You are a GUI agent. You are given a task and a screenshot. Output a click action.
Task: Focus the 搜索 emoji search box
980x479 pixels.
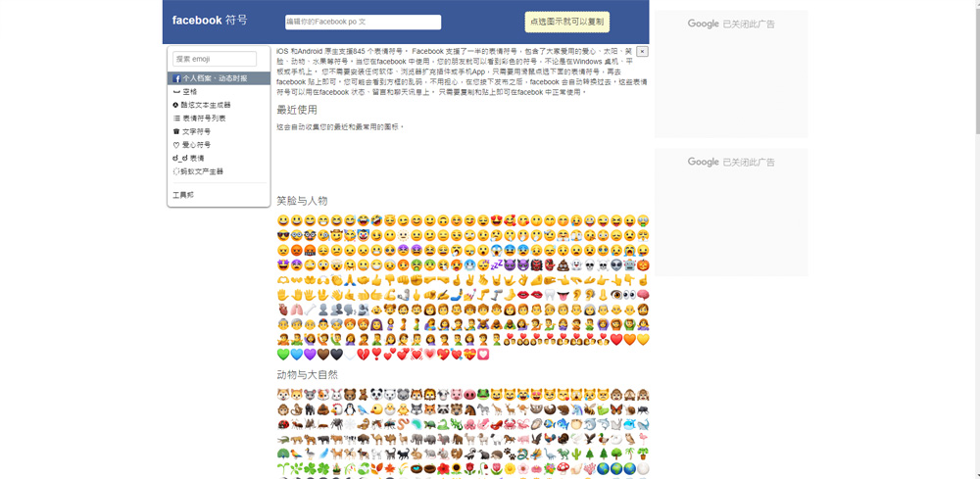pyautogui.click(x=215, y=59)
